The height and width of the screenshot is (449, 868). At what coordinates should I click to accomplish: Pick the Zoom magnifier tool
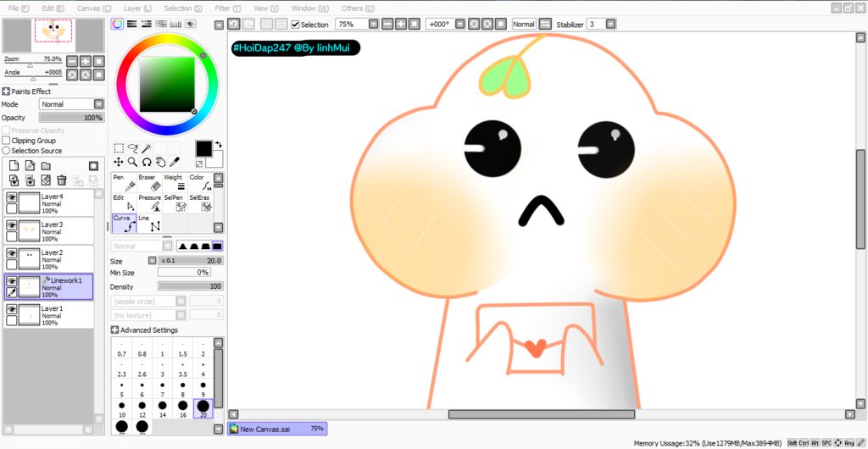coord(133,162)
